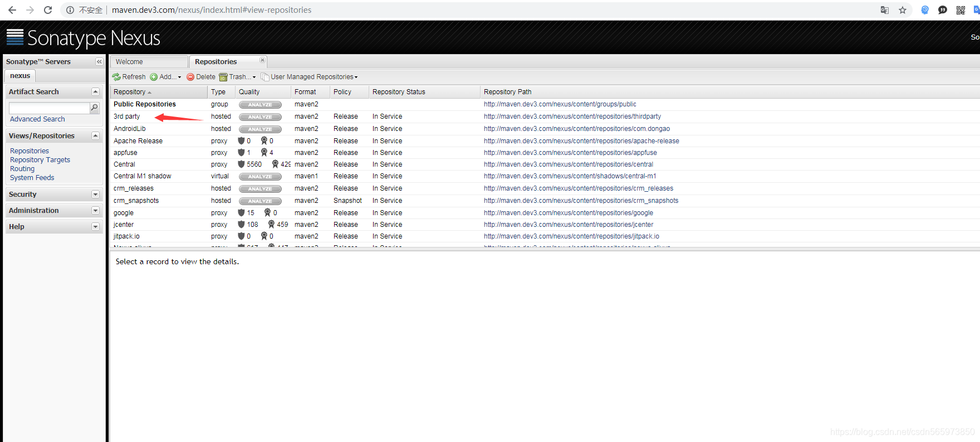Click the chat bubble extension icon
Screen dimensions: 980x442
click(943, 10)
